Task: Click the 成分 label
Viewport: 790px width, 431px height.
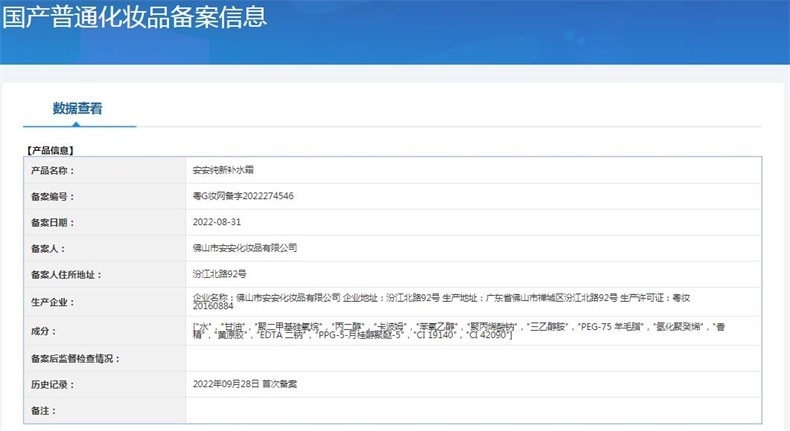Action: pyautogui.click(x=43, y=331)
